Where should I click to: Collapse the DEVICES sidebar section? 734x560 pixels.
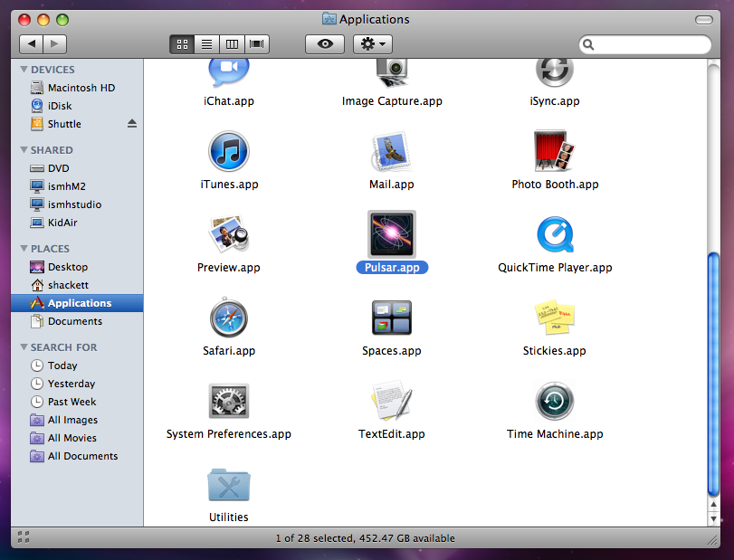coord(24,70)
